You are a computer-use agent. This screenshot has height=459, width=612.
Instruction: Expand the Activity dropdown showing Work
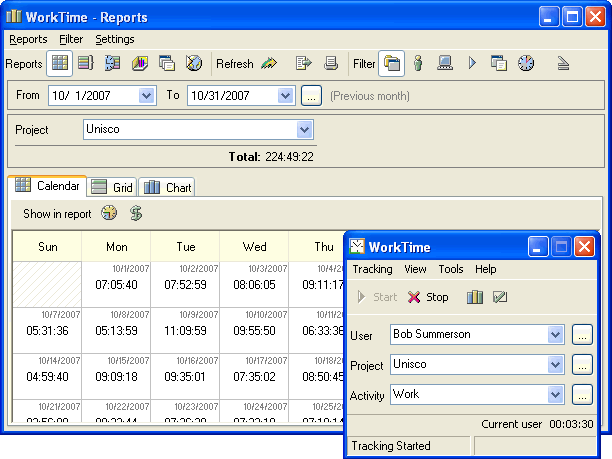[x=556, y=395]
